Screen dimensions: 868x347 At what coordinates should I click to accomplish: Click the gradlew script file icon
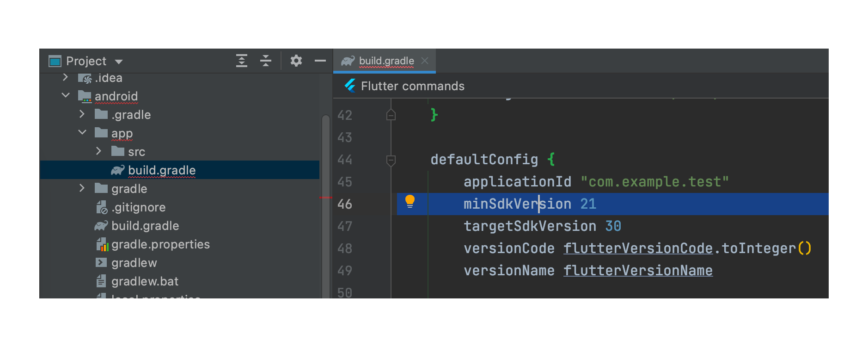coord(101,263)
